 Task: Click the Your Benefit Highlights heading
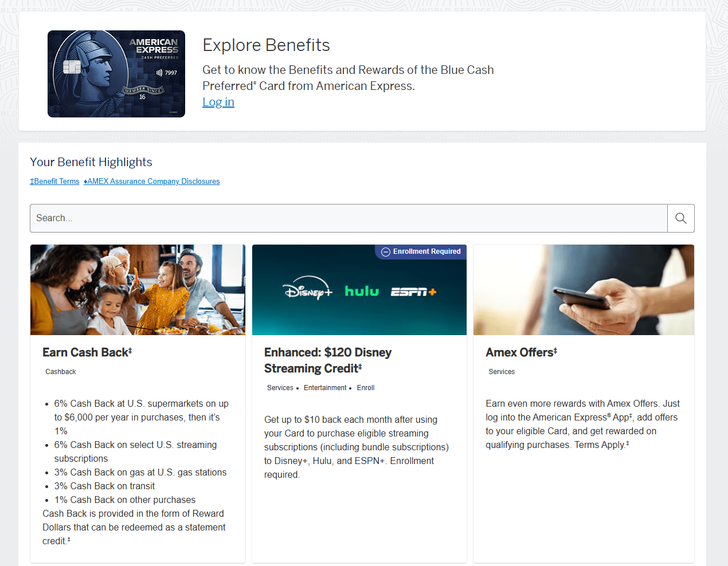[x=91, y=162]
